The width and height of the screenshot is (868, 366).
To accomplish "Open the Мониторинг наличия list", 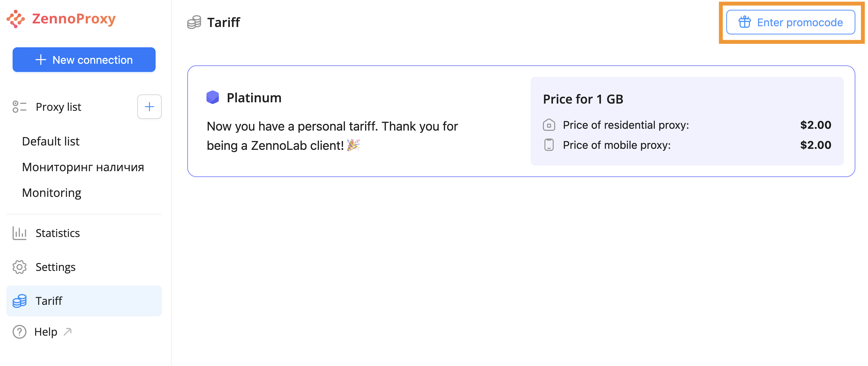I will pyautogui.click(x=83, y=167).
